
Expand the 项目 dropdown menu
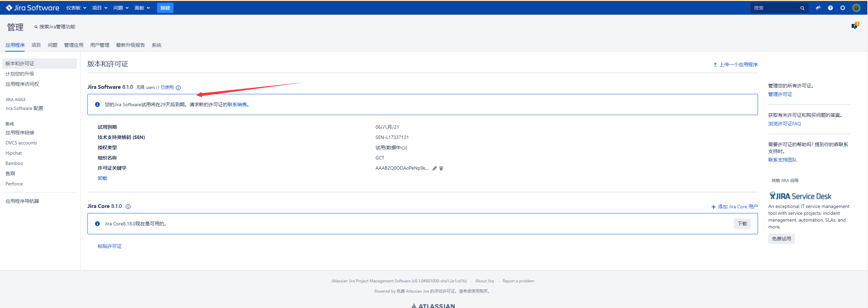99,8
